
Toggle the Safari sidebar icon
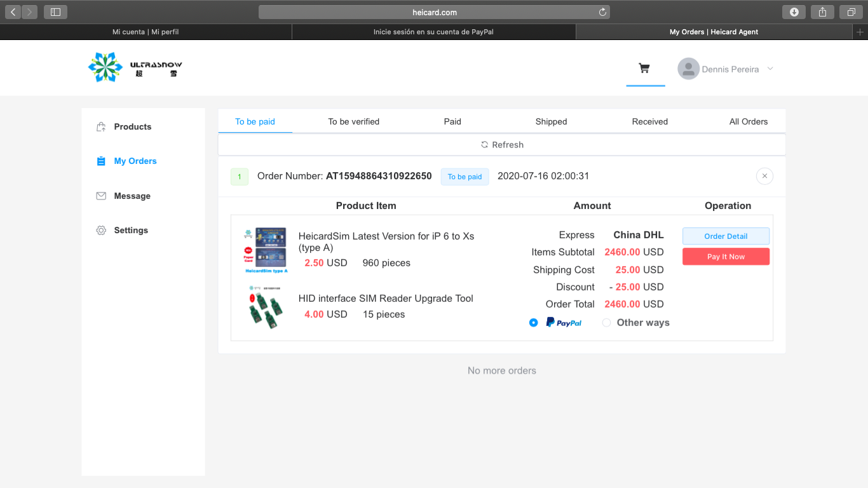[55, 12]
